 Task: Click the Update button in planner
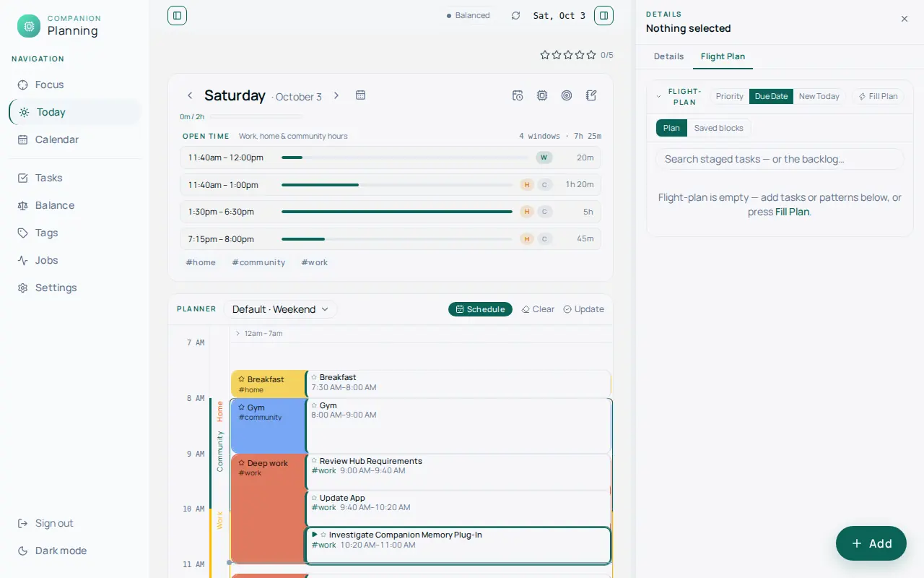pos(583,309)
